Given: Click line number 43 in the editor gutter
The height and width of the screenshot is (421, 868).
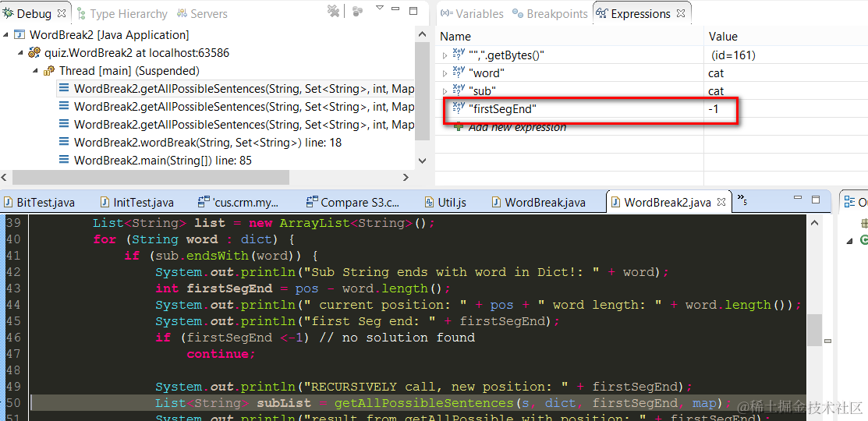Looking at the screenshot, I should (14, 288).
